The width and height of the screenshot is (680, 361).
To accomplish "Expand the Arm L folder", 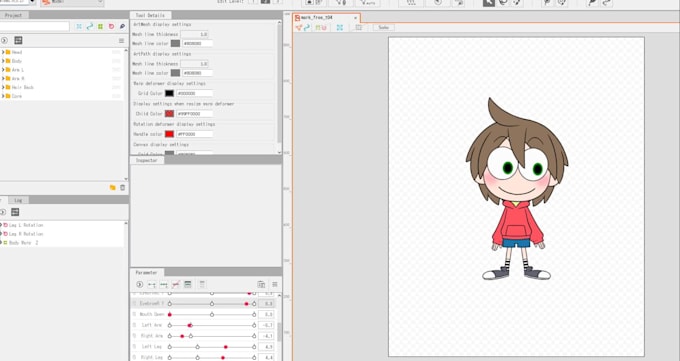I will (x=3, y=69).
